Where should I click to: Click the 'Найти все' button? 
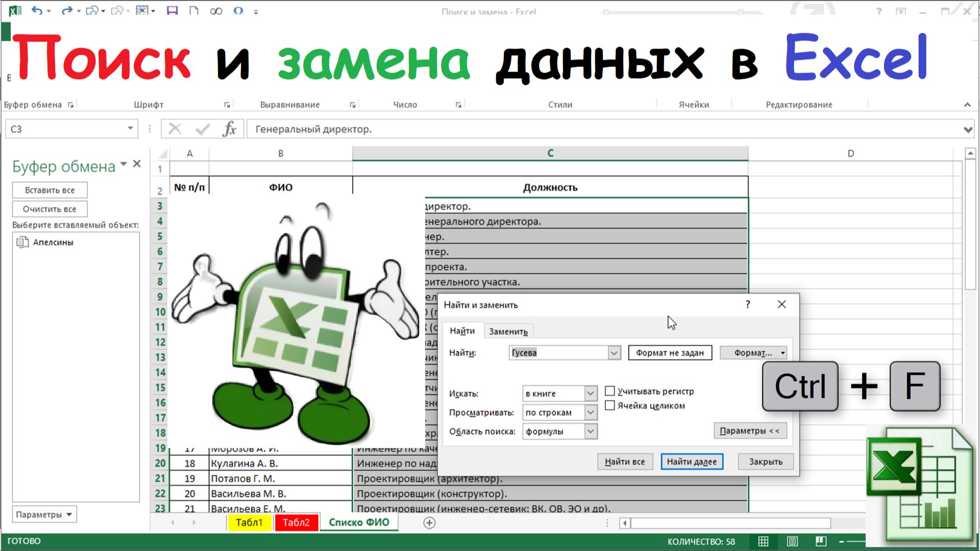[625, 461]
